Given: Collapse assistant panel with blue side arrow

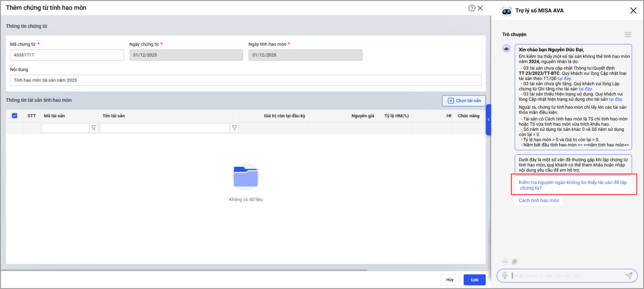Looking at the screenshot, I should tap(489, 119).
